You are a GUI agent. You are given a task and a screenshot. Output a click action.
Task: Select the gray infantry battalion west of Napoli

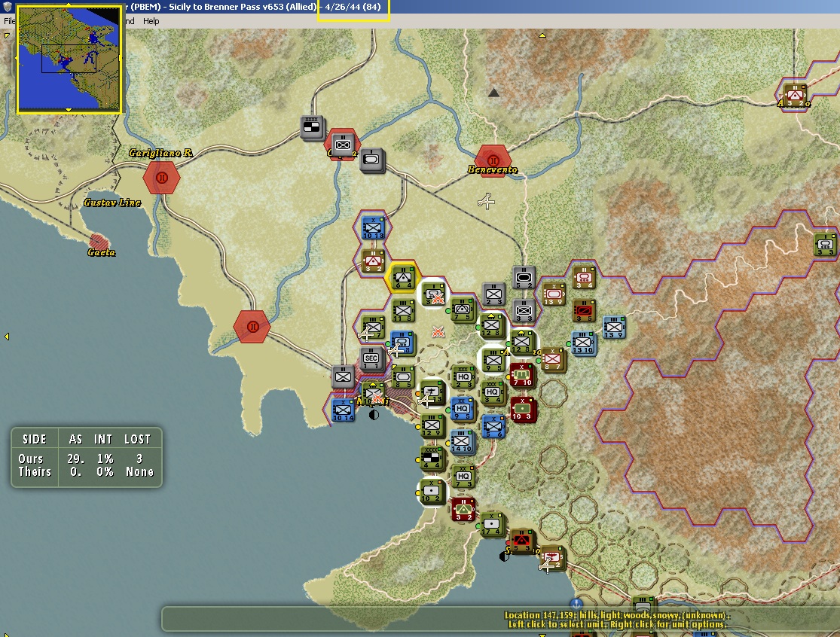click(x=343, y=376)
